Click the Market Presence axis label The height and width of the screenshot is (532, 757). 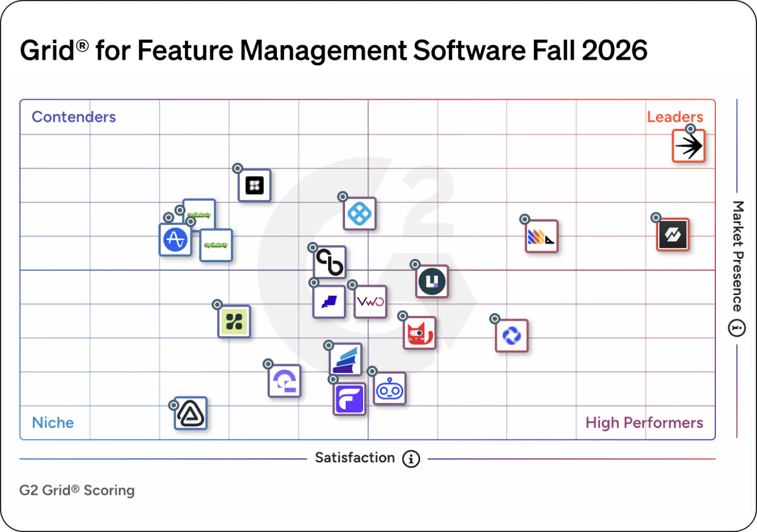[738, 256]
